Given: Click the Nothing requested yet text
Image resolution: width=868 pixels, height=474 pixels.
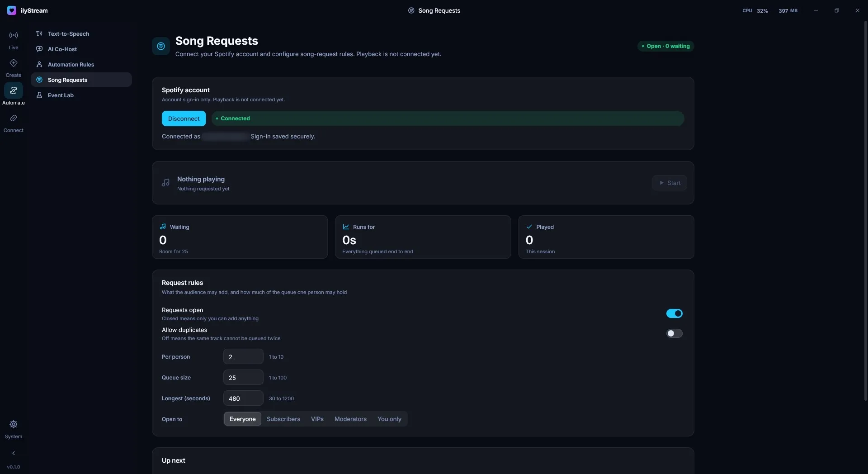Looking at the screenshot, I should [x=203, y=189].
